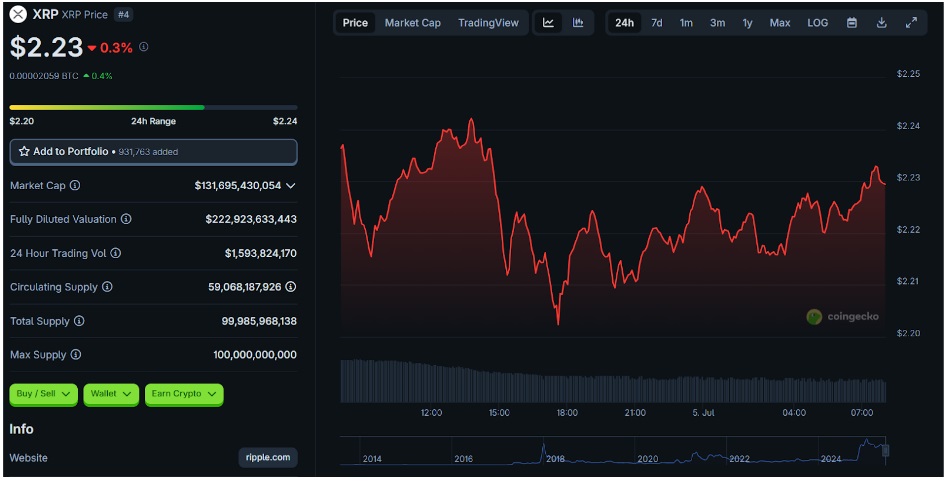Viewport: 947px width, 482px height.
Task: Click the $2.20 range low label
Action: 22,121
